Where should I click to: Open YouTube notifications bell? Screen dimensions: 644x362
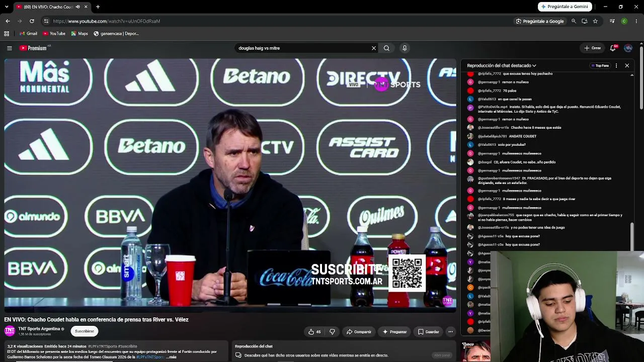point(613,48)
